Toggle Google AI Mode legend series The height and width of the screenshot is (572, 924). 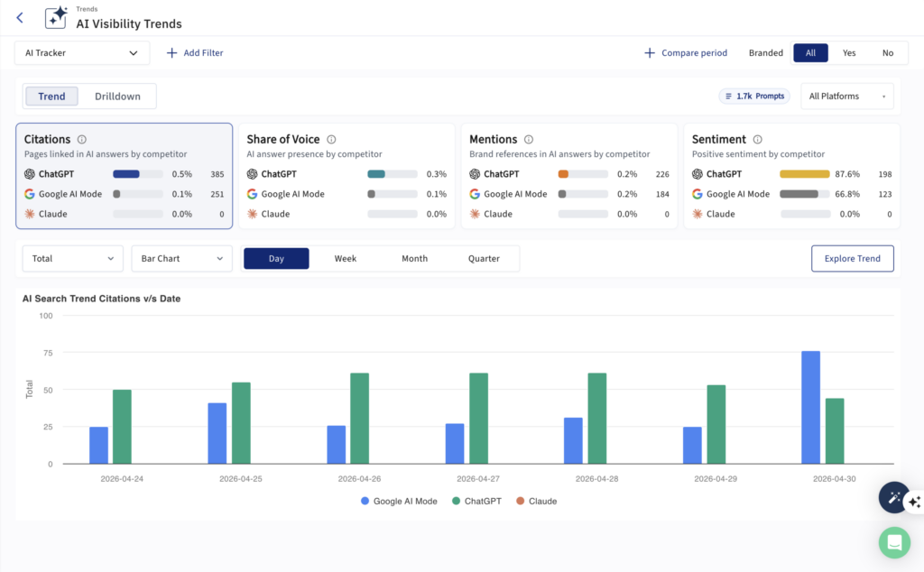399,502
